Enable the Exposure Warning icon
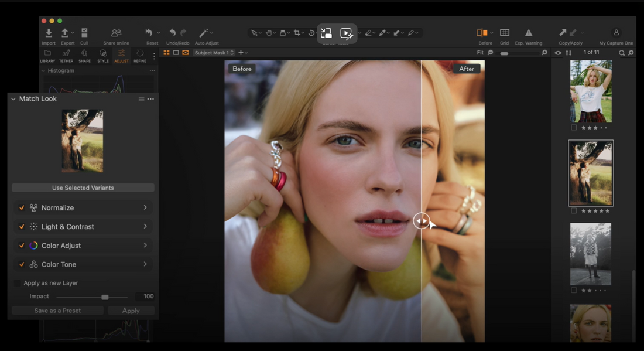This screenshot has width=644, height=351. (x=528, y=33)
